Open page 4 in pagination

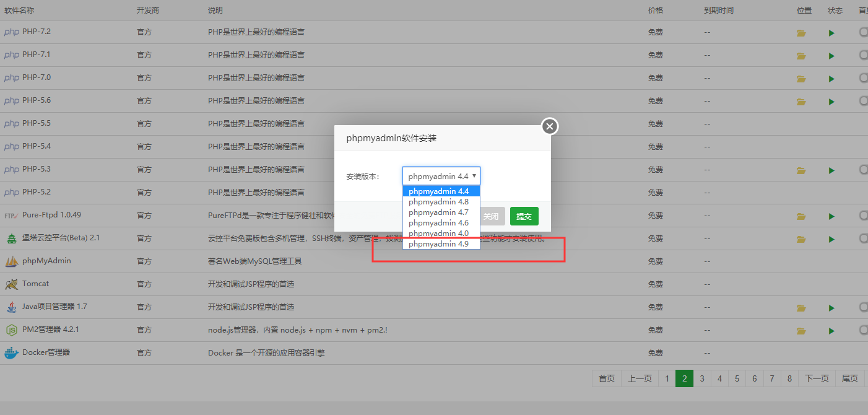click(x=719, y=378)
